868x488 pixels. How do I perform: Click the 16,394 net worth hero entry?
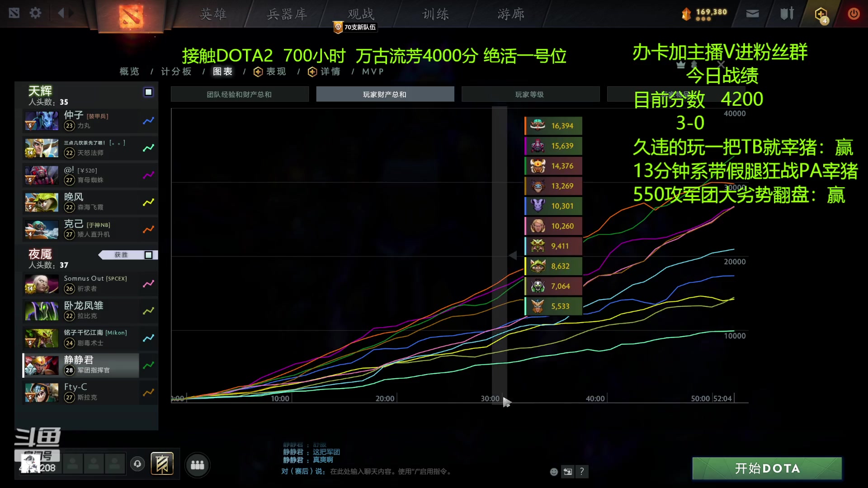[553, 126]
